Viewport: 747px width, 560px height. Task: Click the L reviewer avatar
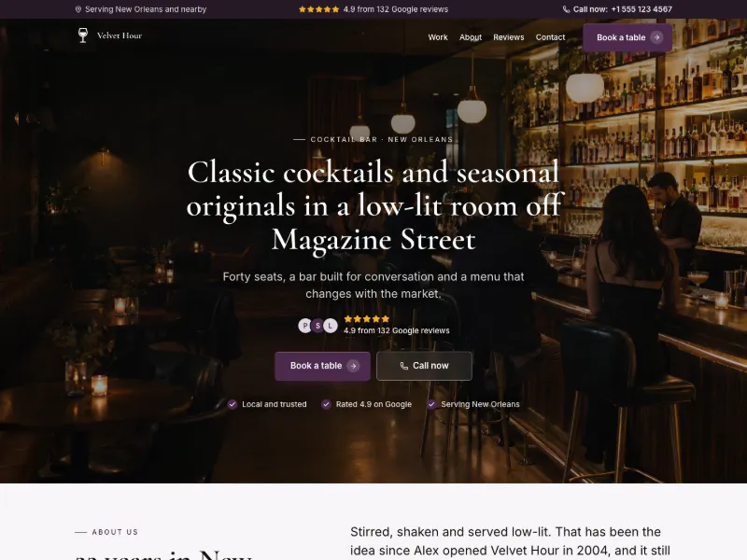[331, 326]
